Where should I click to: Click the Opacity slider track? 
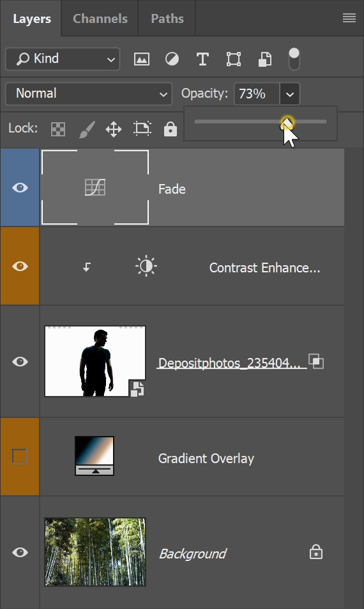click(261, 121)
